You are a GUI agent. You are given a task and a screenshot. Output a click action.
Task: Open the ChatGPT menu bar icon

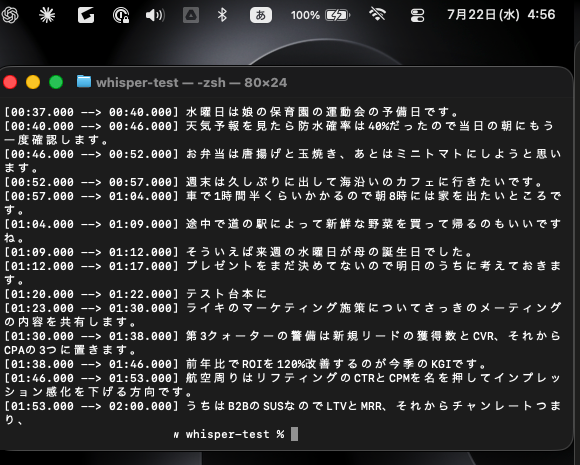10,15
